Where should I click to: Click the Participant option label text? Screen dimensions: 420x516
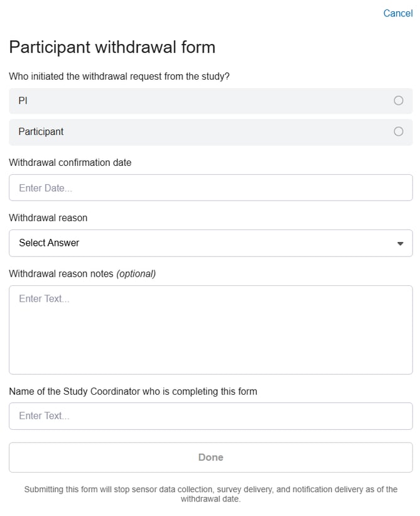(x=41, y=132)
